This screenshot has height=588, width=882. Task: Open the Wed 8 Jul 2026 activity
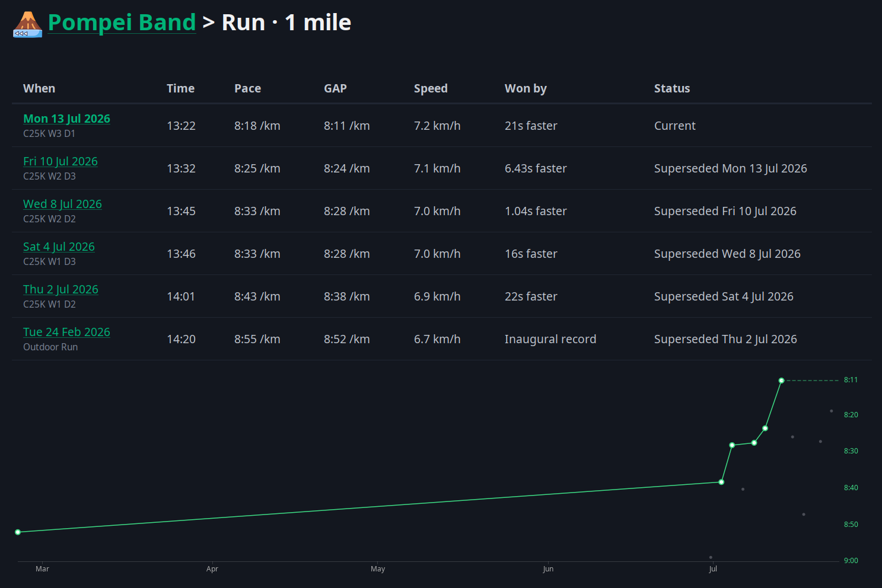pos(62,204)
